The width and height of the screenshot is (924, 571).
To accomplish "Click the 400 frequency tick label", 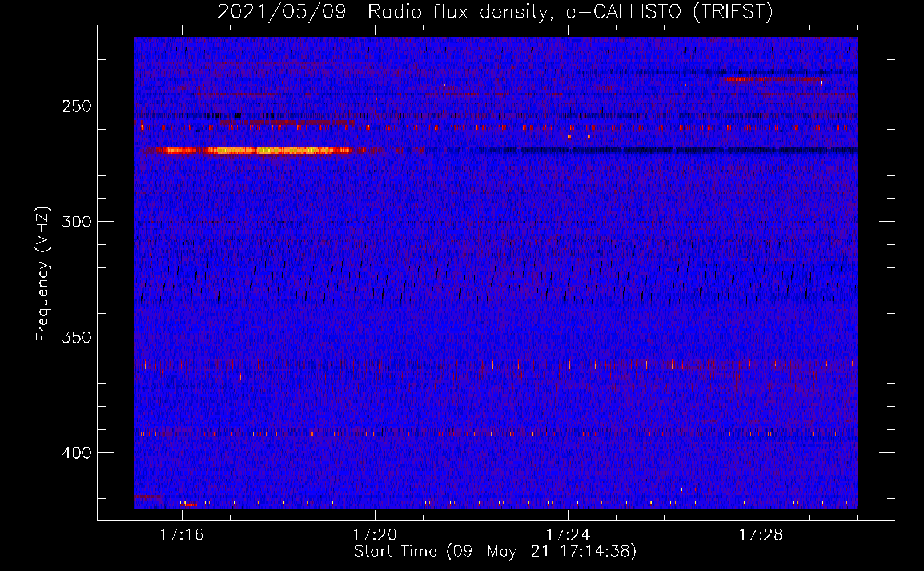I will point(77,453).
